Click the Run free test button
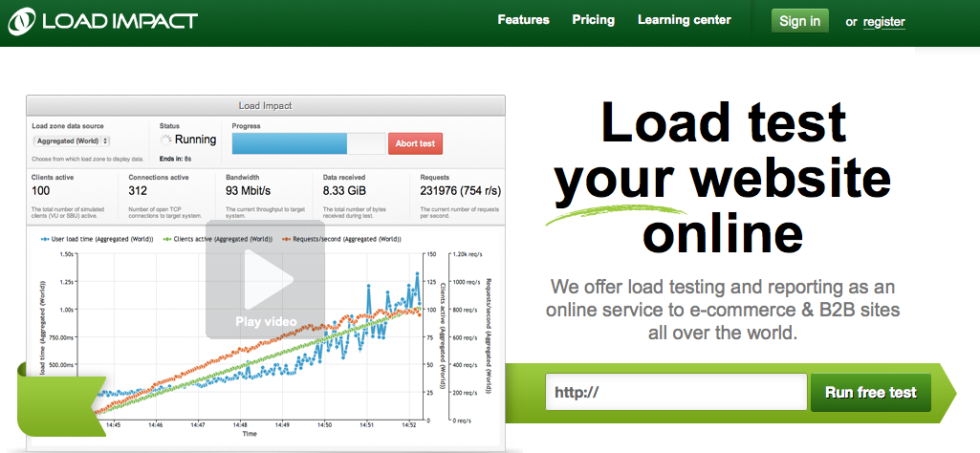 point(871,393)
